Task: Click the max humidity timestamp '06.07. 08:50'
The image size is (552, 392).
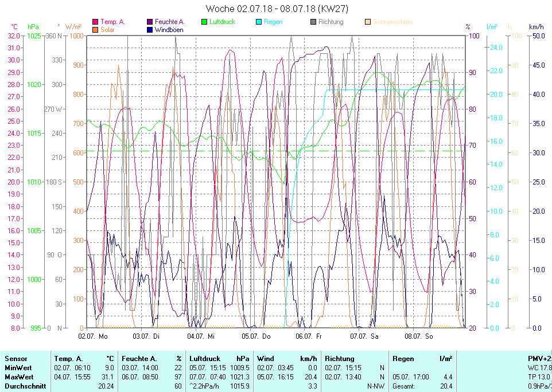Action: [x=140, y=377]
